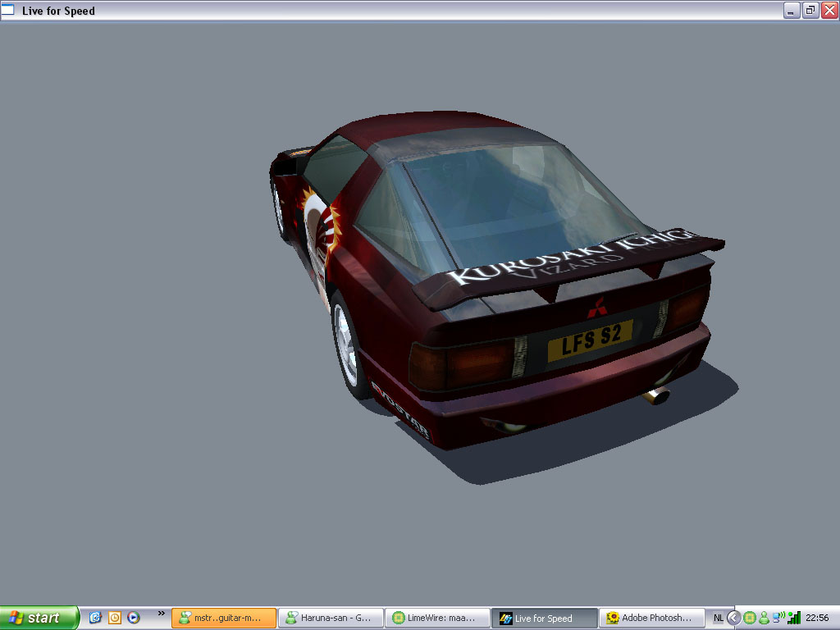Image resolution: width=840 pixels, height=630 pixels.
Task: Switch to Adobe Photoshop from taskbar
Action: [x=651, y=619]
